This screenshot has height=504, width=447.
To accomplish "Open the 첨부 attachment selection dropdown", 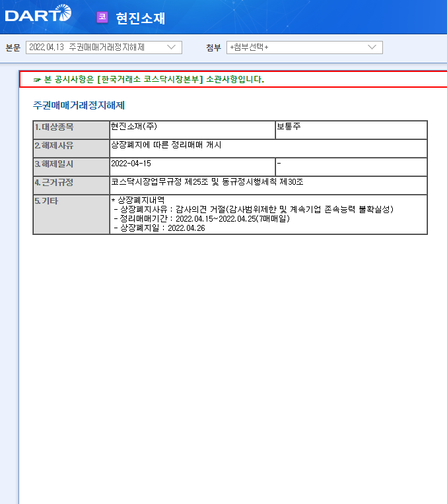I will tap(304, 47).
